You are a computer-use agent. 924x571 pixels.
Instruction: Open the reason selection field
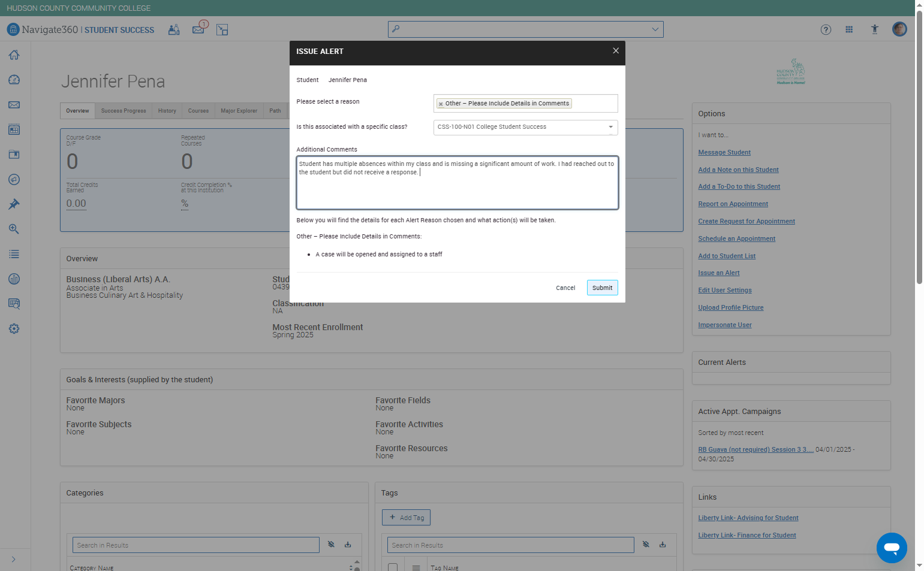525,103
